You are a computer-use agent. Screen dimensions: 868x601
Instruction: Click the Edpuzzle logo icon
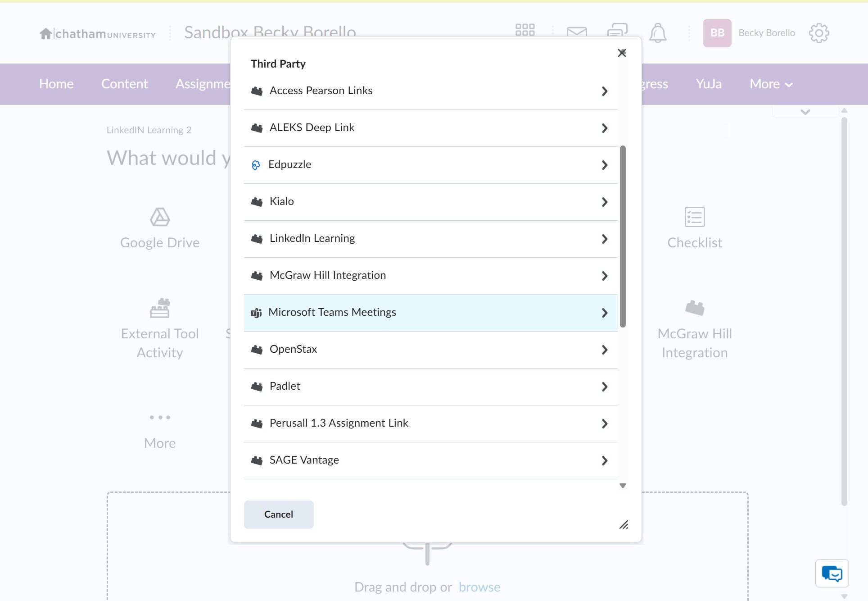tap(256, 165)
